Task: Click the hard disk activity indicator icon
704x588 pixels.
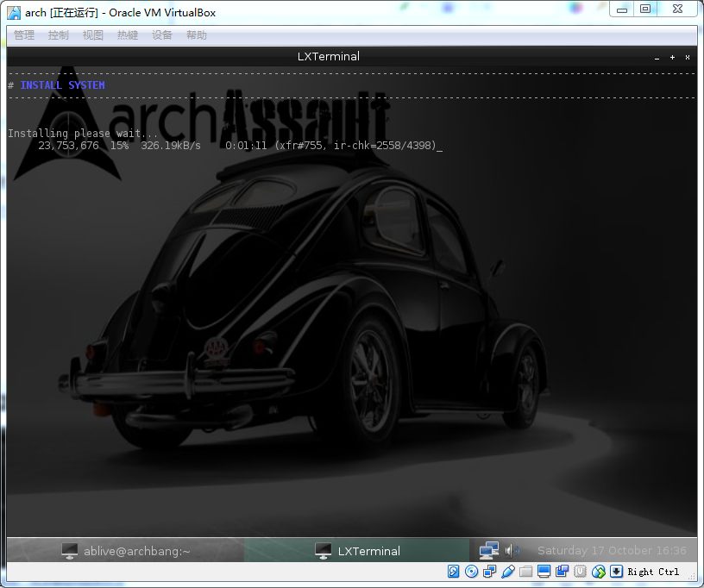Action: click(454, 572)
